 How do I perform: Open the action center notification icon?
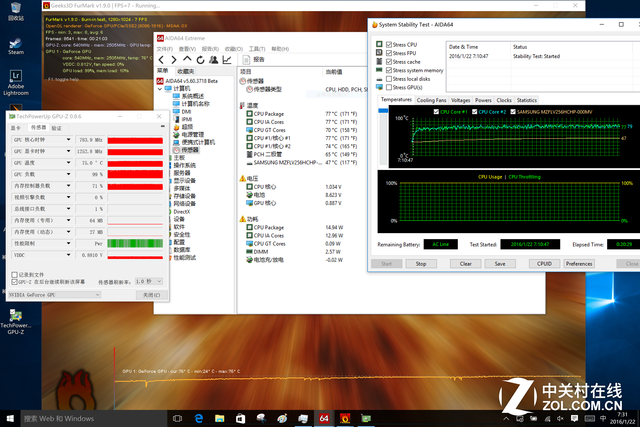coord(574,418)
